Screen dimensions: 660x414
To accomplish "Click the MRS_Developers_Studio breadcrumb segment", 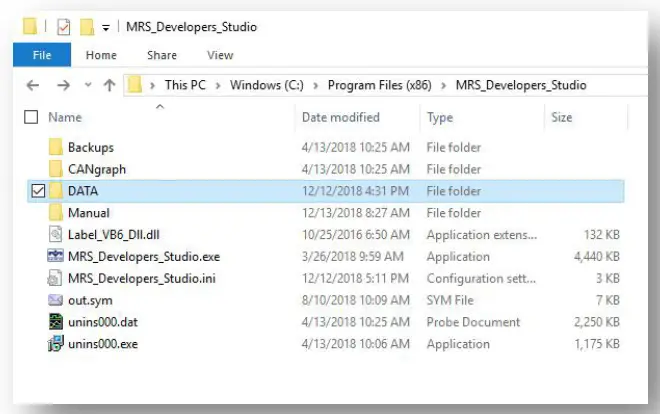I will (521, 85).
